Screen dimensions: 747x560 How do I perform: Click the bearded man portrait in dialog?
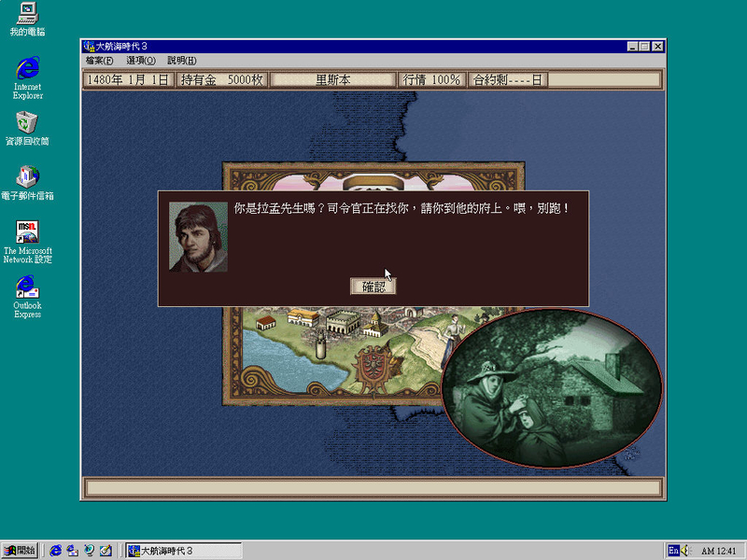(x=198, y=237)
